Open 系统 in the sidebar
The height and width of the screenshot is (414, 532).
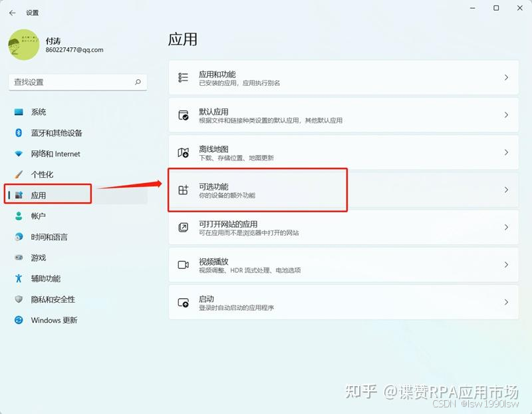[x=78, y=112]
